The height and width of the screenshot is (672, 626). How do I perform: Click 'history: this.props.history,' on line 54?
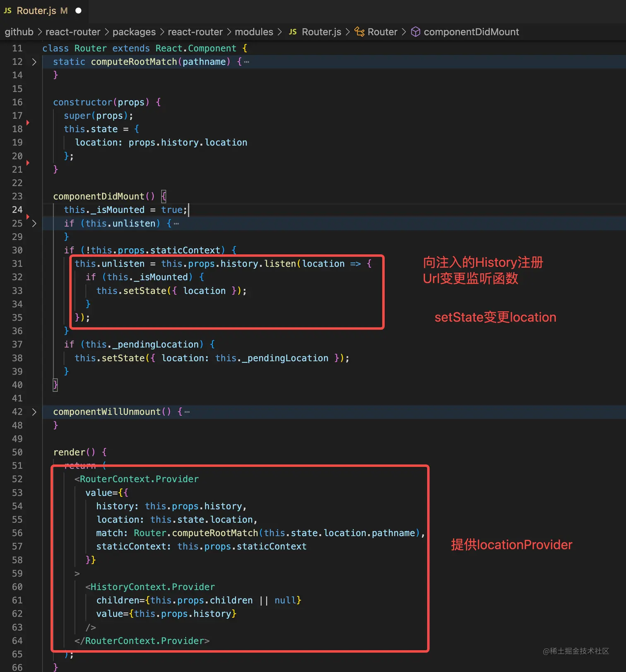pos(171,506)
